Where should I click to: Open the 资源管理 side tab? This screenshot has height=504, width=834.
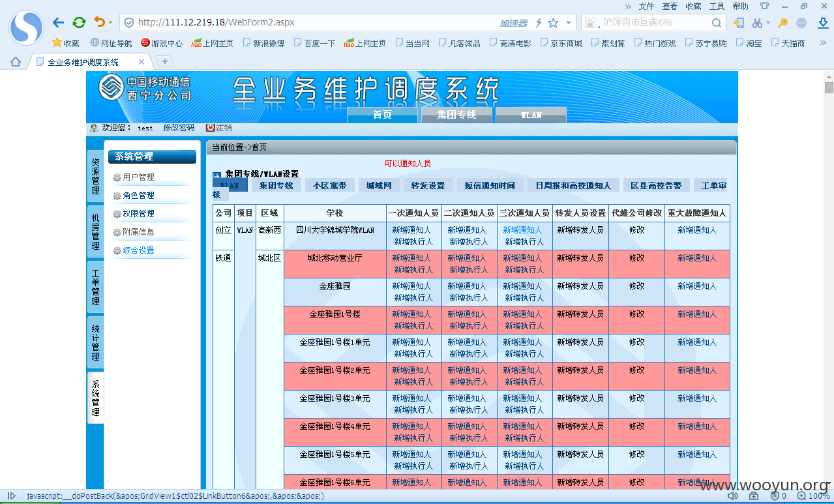coord(95,176)
